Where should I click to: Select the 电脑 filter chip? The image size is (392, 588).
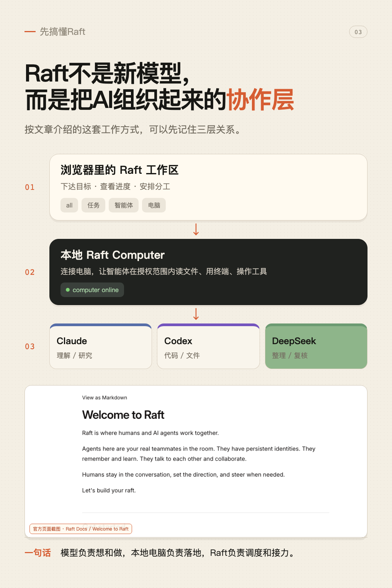(x=154, y=205)
